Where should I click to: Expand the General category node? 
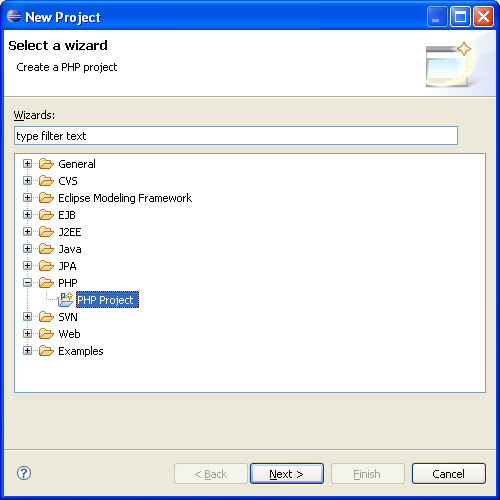click(27, 164)
